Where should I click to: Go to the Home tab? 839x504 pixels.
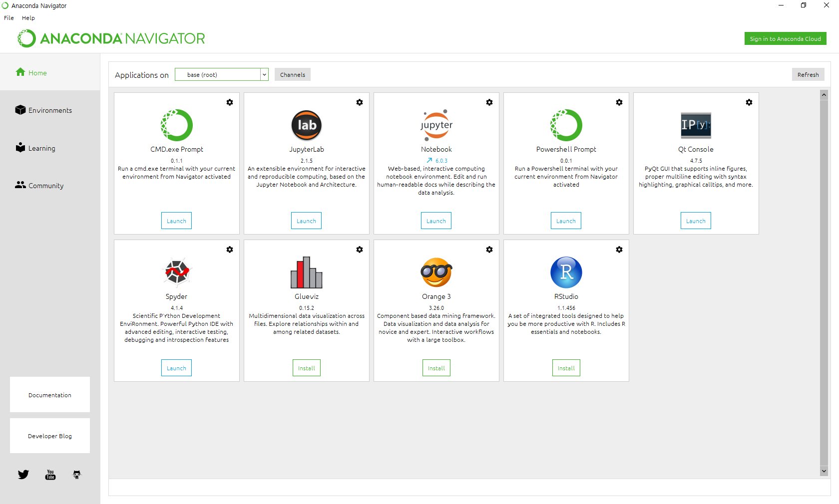50,72
